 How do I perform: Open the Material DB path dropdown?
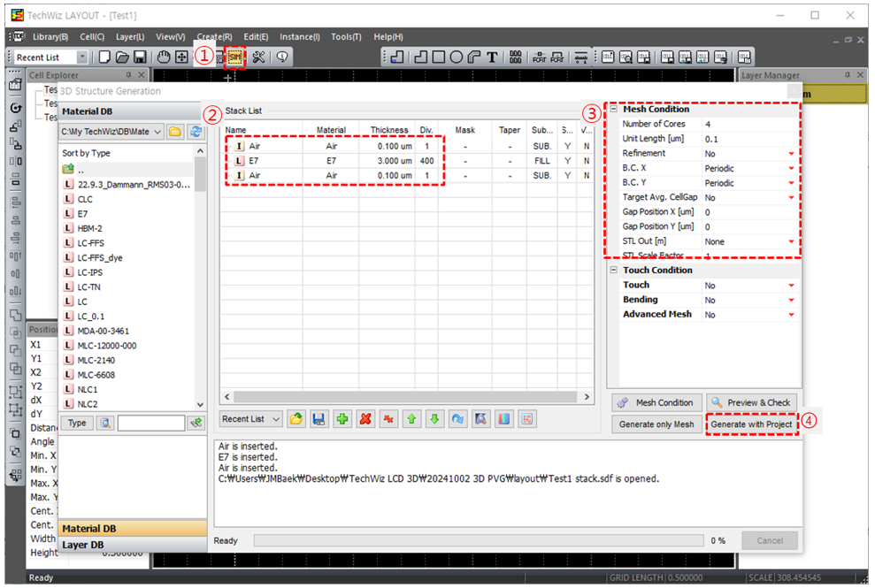[x=157, y=132]
